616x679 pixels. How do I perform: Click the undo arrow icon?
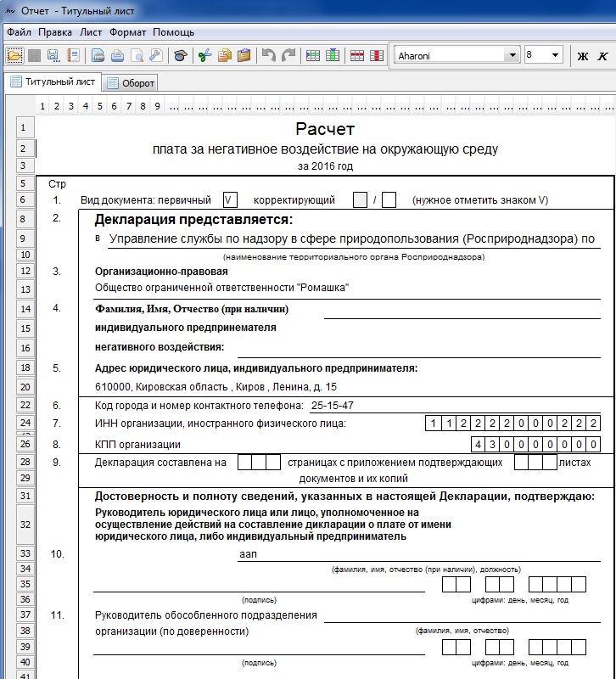pyautogui.click(x=268, y=55)
